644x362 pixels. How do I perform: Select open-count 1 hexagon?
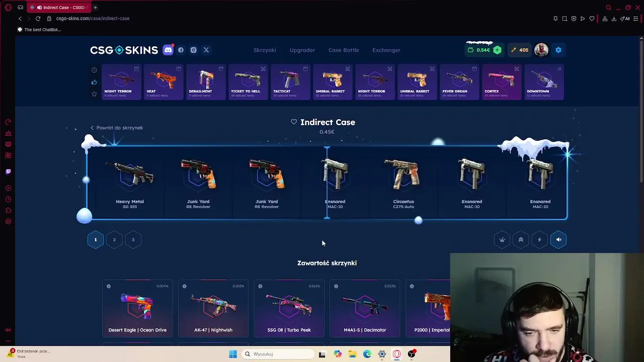pyautogui.click(x=95, y=240)
